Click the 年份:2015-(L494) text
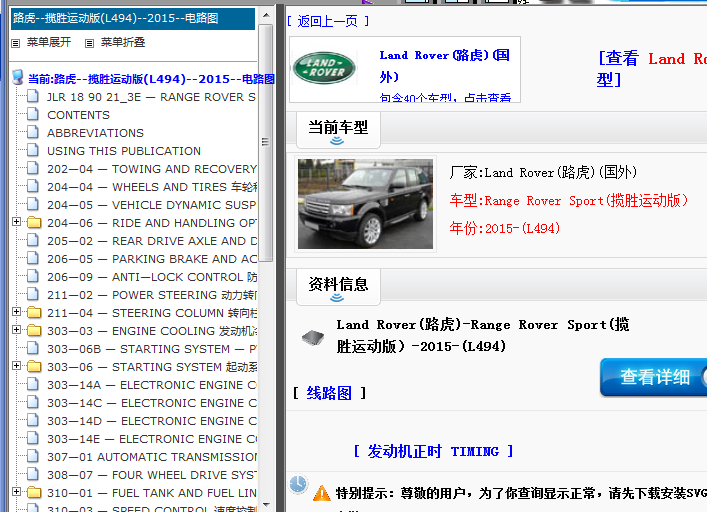707x512 pixels. click(505, 228)
